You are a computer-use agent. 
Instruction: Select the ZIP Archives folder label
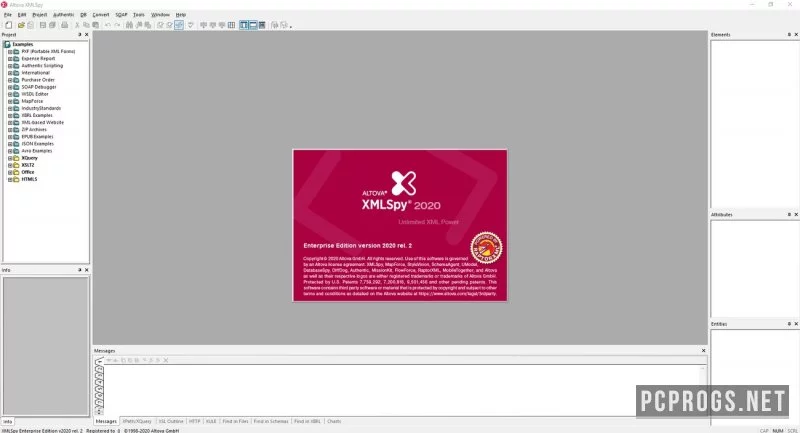pyautogui.click(x=34, y=130)
